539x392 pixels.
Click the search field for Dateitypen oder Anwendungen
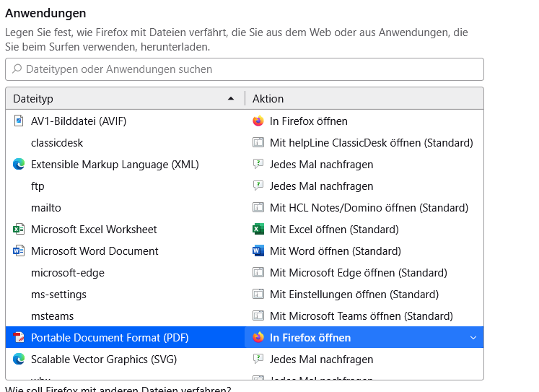pyautogui.click(x=244, y=69)
